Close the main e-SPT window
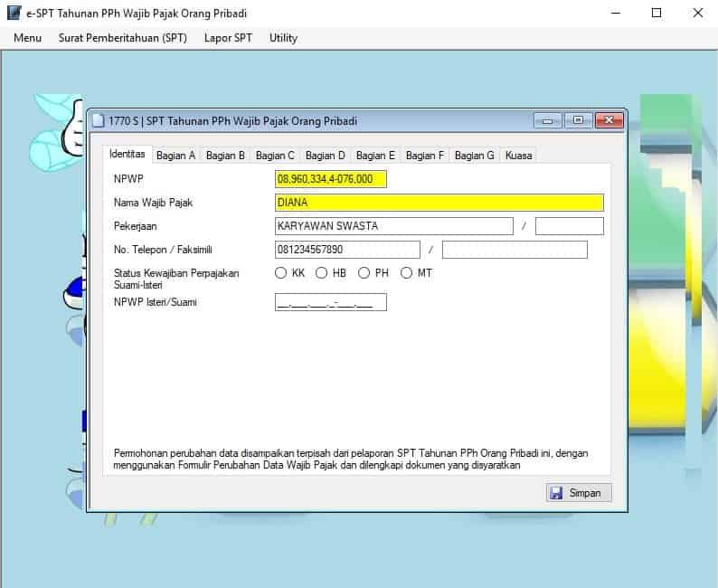 click(x=697, y=14)
